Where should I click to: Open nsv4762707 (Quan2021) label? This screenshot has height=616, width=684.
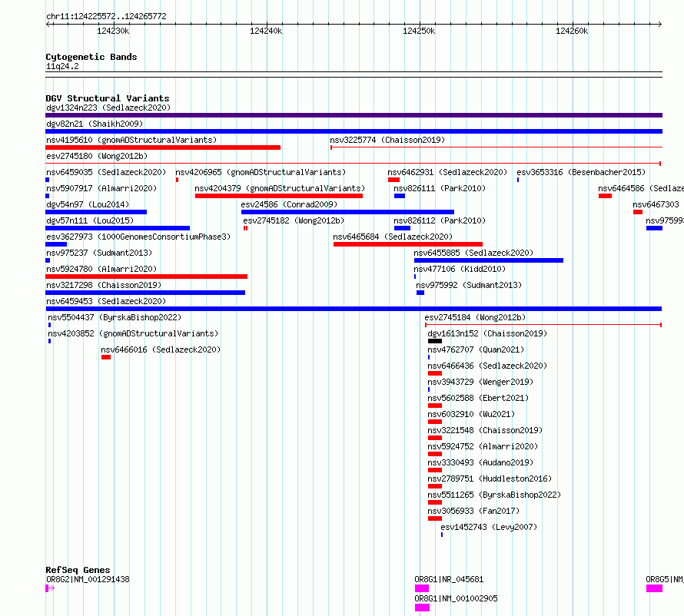coord(476,349)
